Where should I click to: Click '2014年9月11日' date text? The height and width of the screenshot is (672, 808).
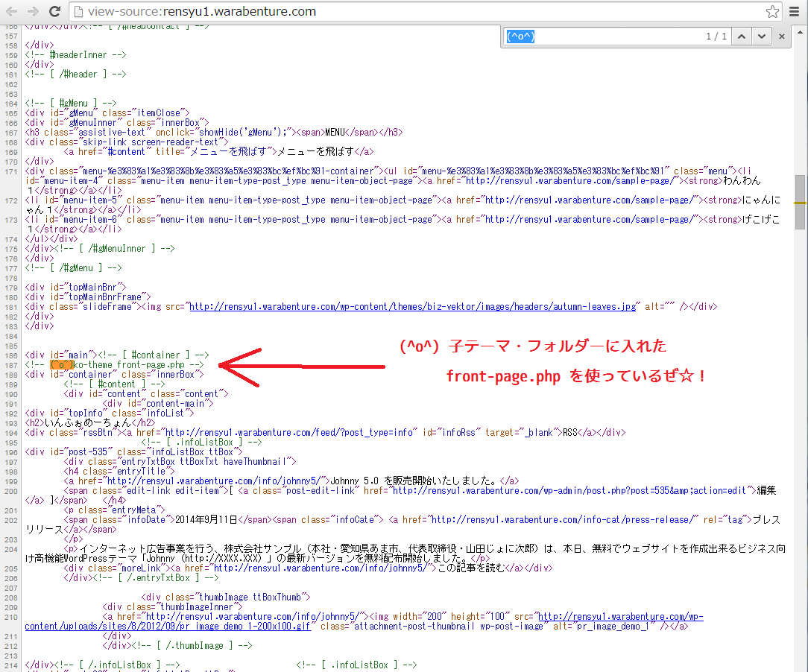(206, 519)
